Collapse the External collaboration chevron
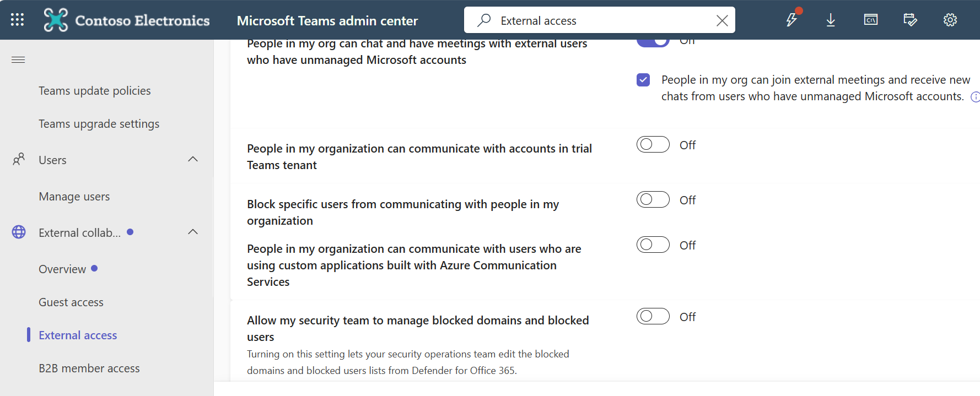Screen dimensions: 980x396 tap(193, 232)
